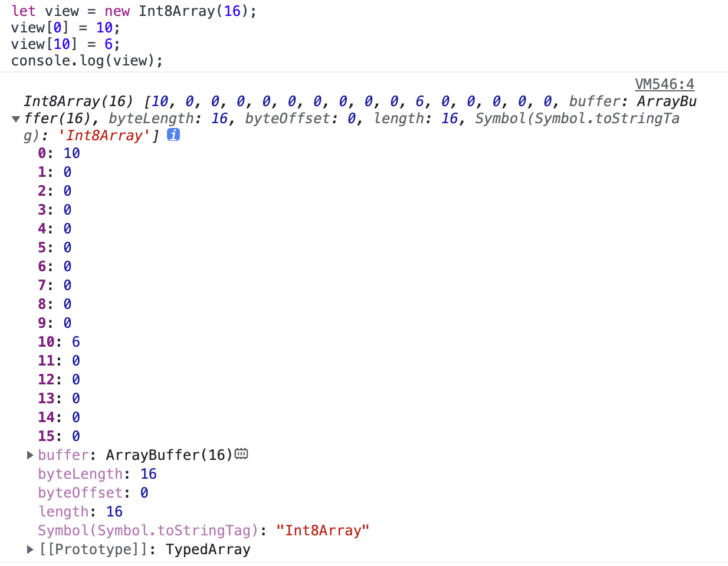
Task: Select the row '15: 0'
Action: [59, 436]
